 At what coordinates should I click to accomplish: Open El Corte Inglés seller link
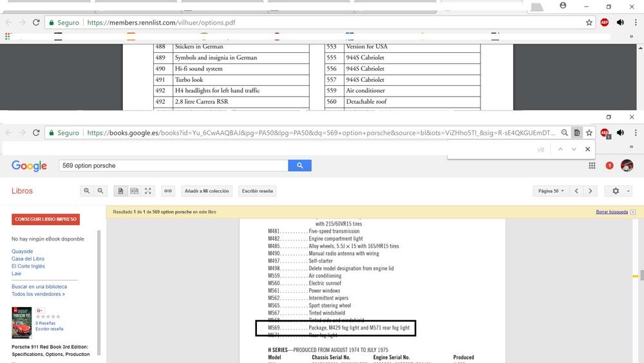click(28, 266)
